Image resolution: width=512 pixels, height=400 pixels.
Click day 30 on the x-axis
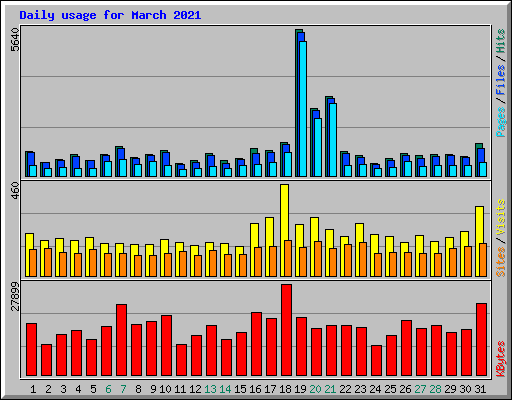[465, 389]
